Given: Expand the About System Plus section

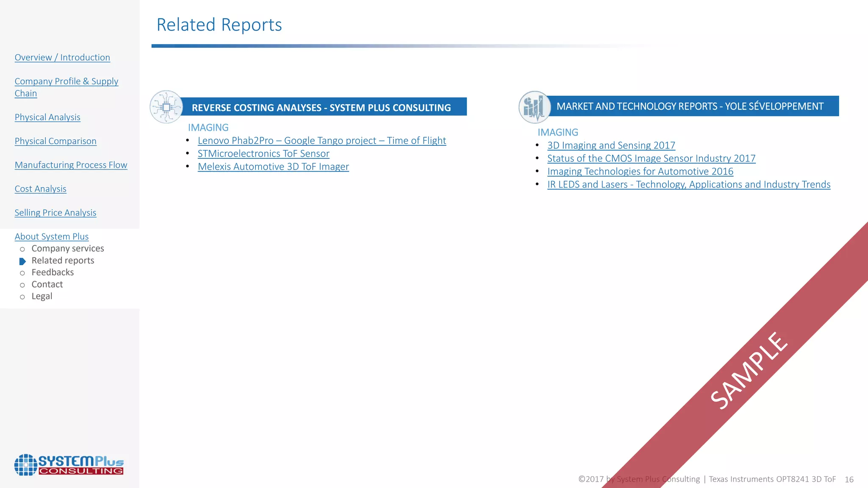Looking at the screenshot, I should pos(51,236).
